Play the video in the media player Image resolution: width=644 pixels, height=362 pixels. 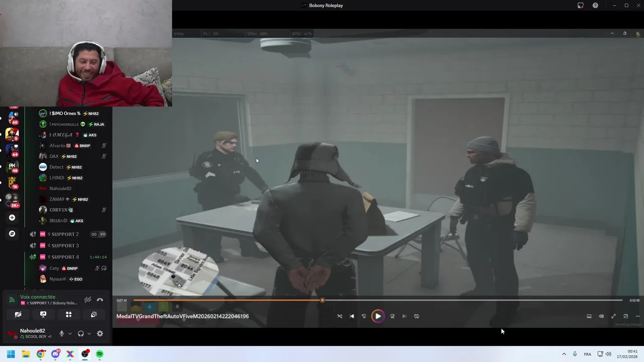tap(378, 316)
